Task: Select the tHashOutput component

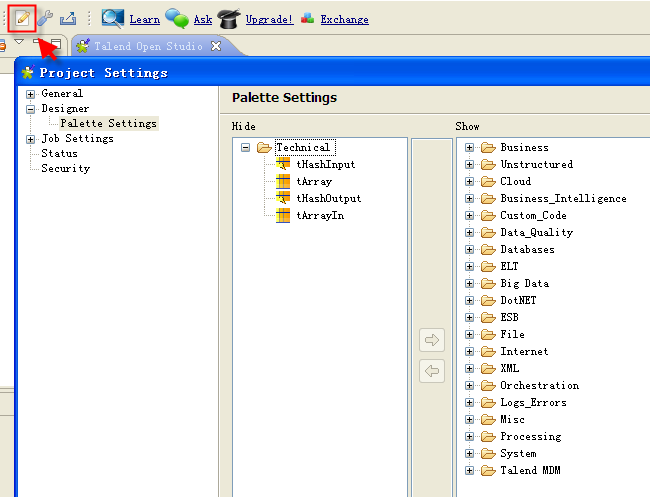Action: (x=328, y=198)
